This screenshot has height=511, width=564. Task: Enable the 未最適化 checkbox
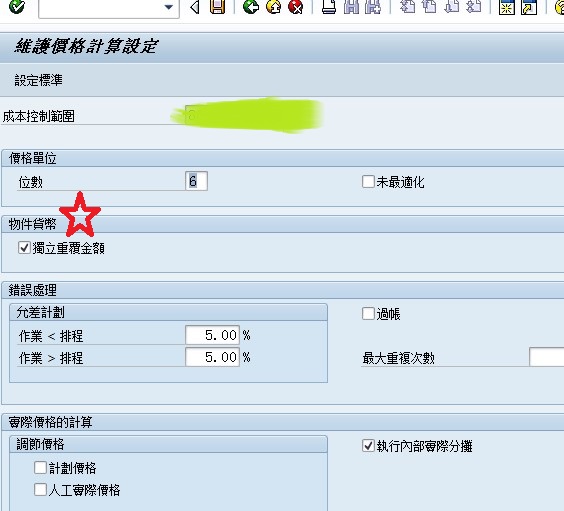point(368,182)
